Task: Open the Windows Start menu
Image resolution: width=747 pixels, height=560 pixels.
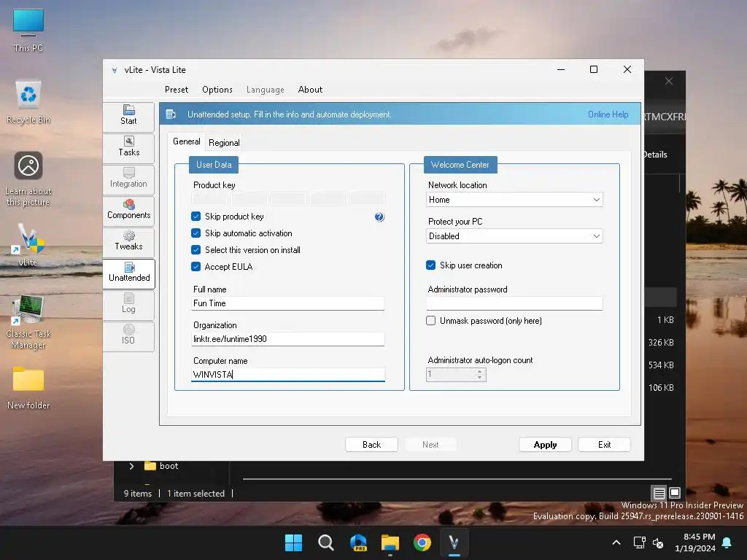Action: click(293, 542)
